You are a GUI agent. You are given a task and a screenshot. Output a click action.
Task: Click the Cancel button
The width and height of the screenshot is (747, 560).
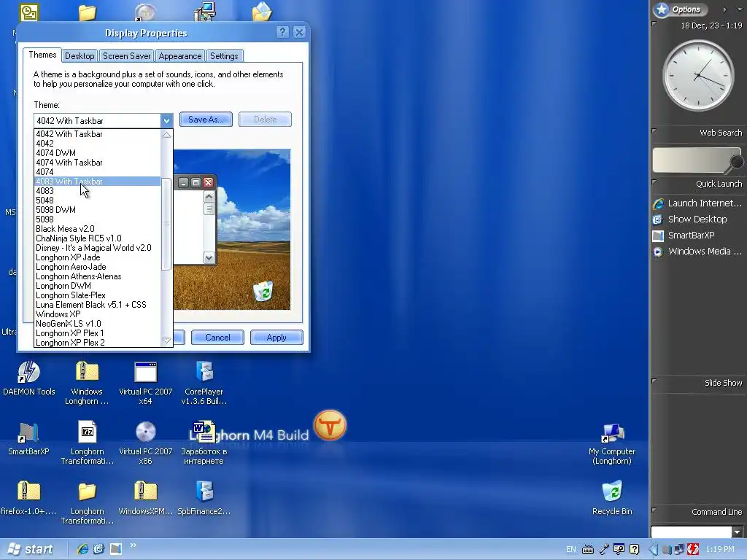(217, 338)
